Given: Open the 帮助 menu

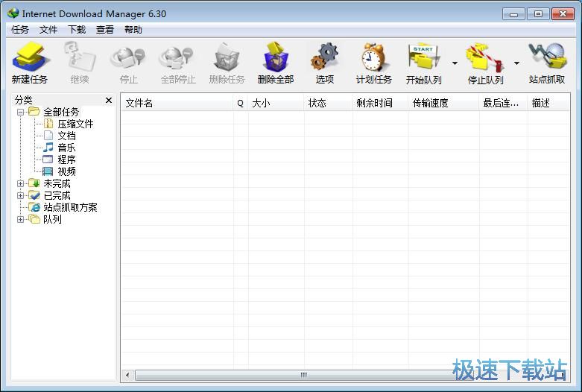Looking at the screenshot, I should click(133, 30).
